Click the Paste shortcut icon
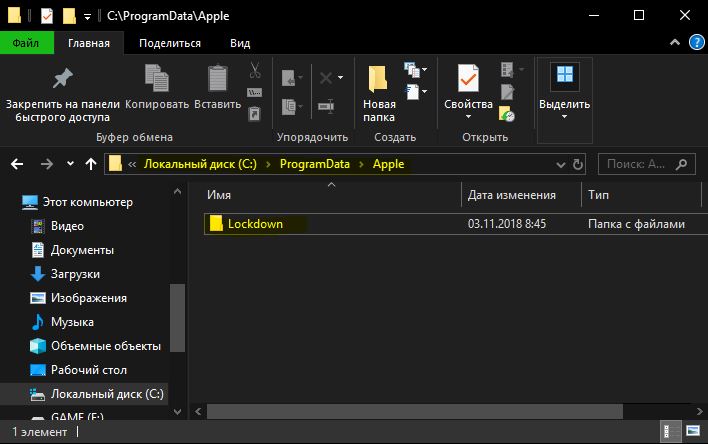 coord(255,114)
